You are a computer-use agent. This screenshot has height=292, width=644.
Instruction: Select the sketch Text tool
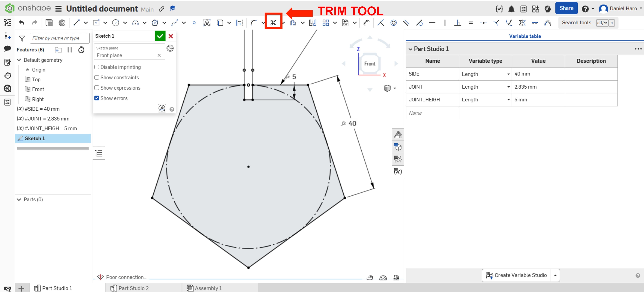coord(207,23)
